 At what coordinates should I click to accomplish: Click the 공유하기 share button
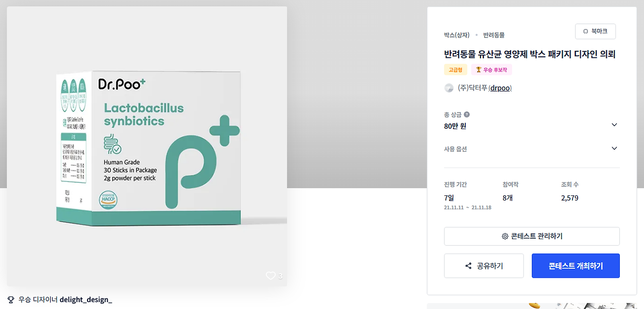(484, 266)
